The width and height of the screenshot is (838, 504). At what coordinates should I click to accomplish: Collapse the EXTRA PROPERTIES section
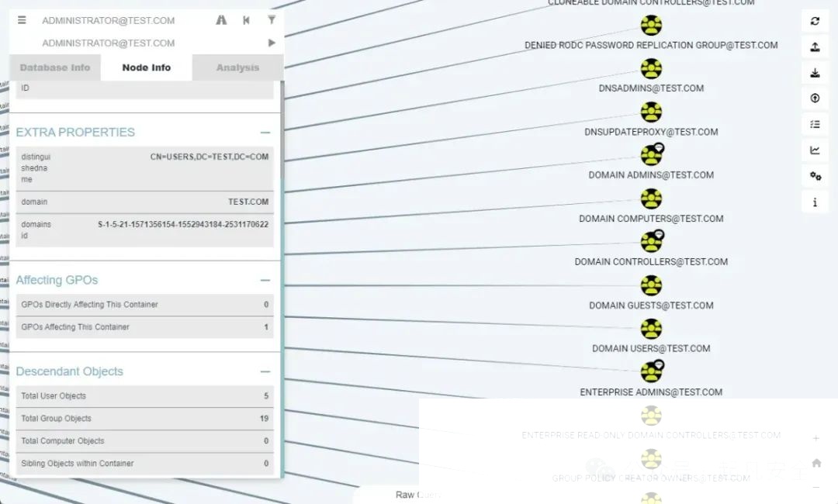point(265,133)
